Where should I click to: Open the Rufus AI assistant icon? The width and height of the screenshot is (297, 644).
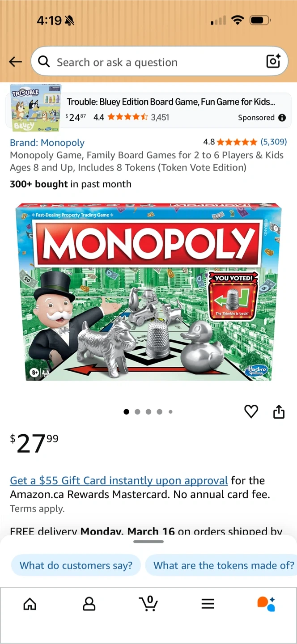267,604
